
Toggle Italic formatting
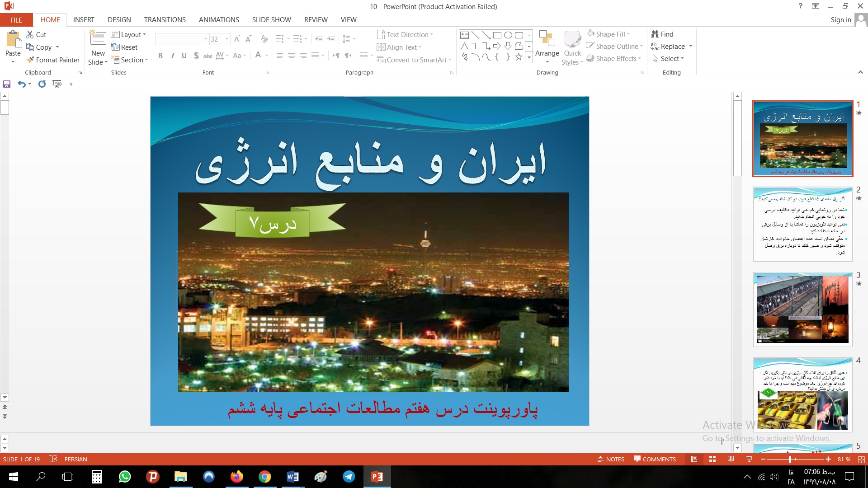[172, 56]
